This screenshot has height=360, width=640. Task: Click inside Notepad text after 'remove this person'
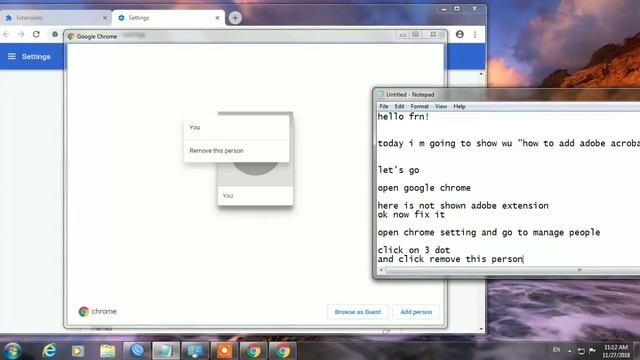click(524, 259)
